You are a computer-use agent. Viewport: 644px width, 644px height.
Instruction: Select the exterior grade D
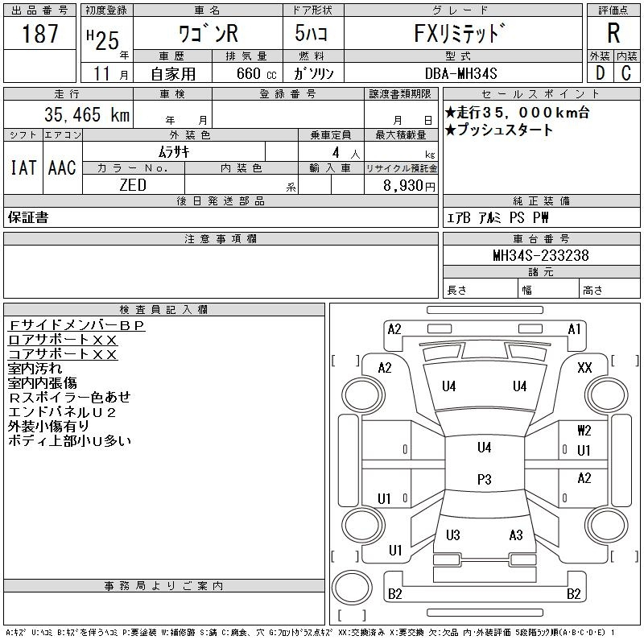tap(600, 73)
